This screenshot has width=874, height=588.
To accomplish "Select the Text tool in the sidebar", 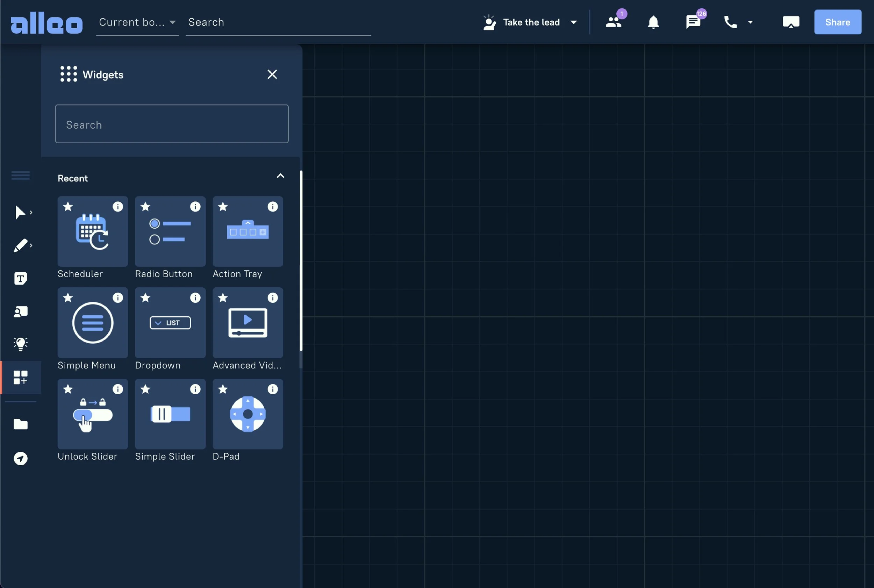I will [x=21, y=278].
